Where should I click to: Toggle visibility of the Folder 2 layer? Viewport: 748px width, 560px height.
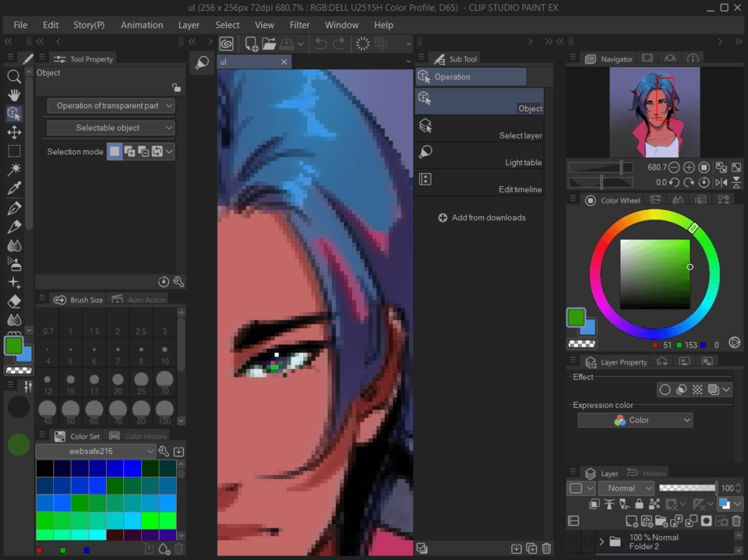click(573, 542)
